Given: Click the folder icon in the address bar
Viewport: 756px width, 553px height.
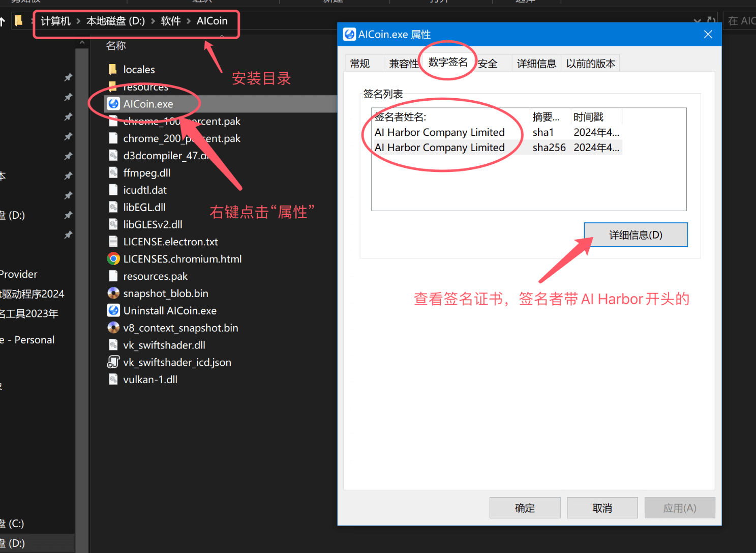Looking at the screenshot, I should [18, 20].
